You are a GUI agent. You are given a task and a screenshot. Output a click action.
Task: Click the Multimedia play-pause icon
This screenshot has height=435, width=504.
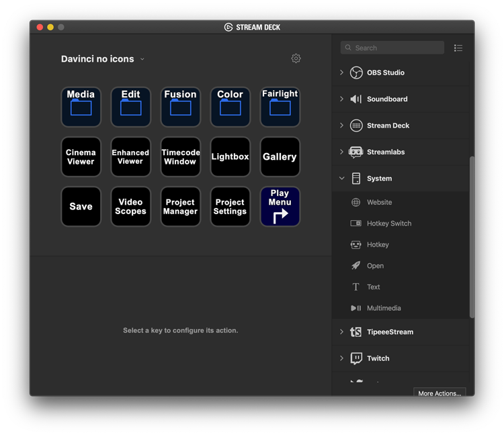coord(355,308)
